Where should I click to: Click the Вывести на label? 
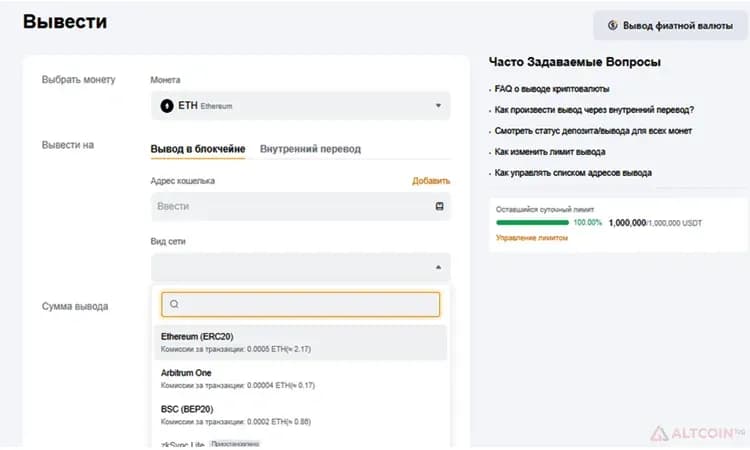67,145
